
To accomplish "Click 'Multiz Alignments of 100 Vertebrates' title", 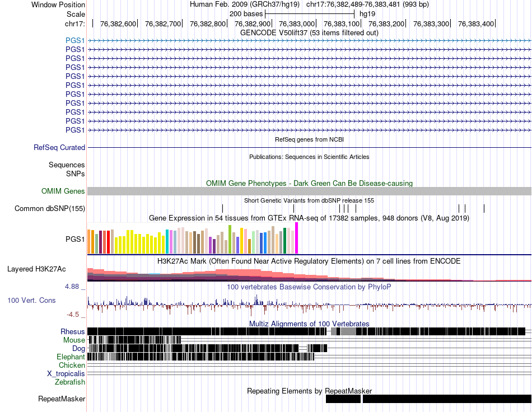I will point(309,324).
